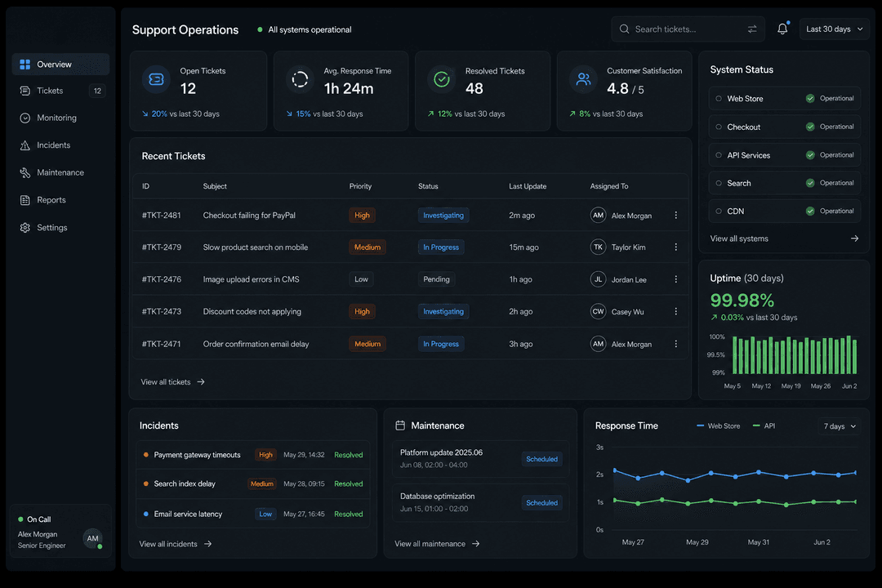882x588 pixels.
Task: Click the Open Tickets card icon
Action: click(x=156, y=79)
